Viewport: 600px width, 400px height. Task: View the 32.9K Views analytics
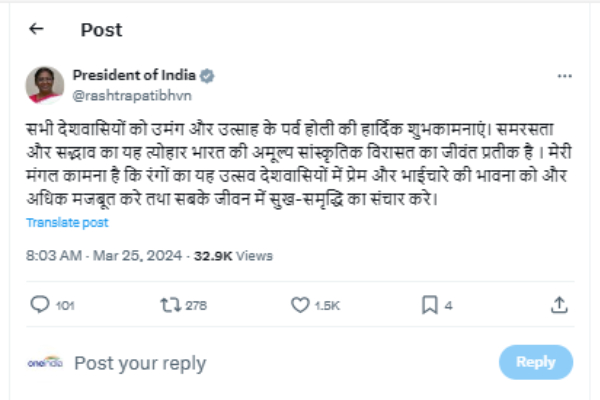(x=232, y=256)
